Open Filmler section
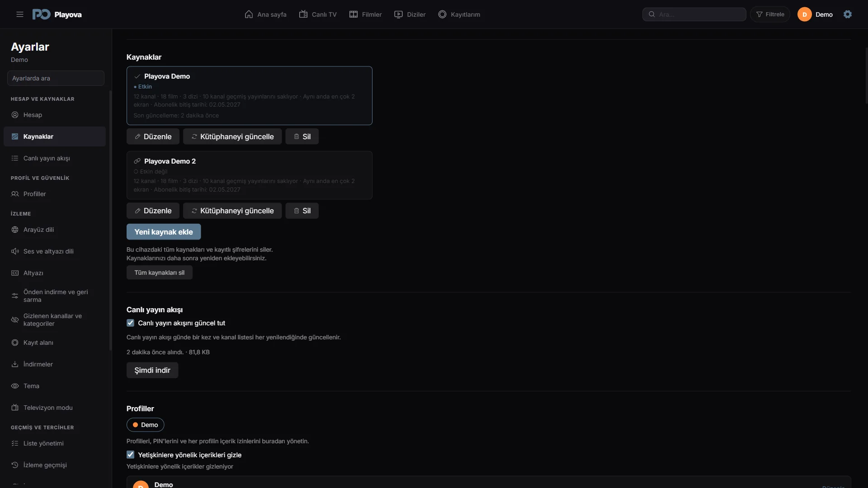The height and width of the screenshot is (488, 868). 365,14
